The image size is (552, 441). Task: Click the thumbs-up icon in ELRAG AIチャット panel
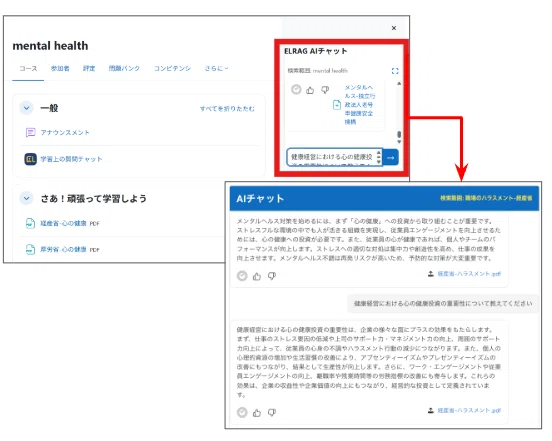tap(310, 90)
